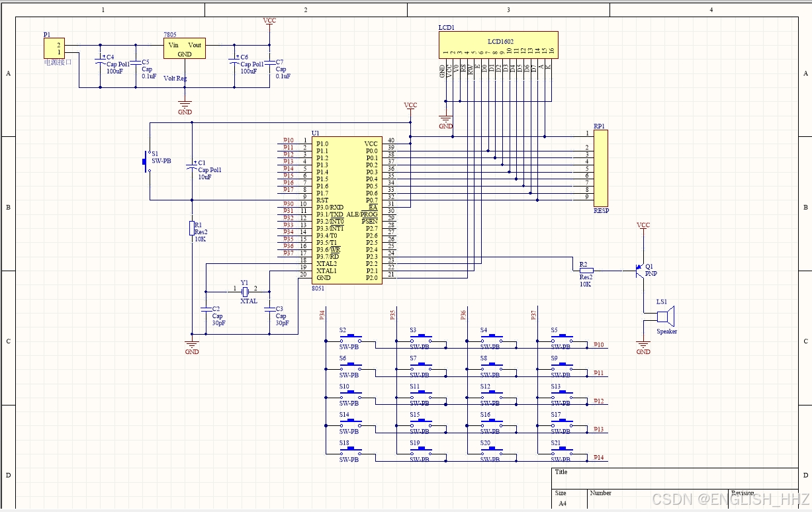Click the GND symbol below the 7805
Viewport: 812px width, 512px height.
pos(185,107)
